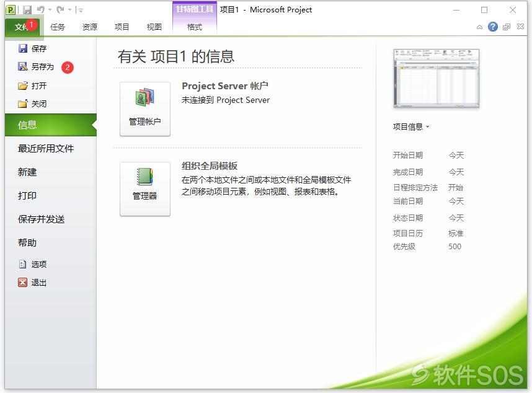The height and width of the screenshot is (393, 532).
Task: Click the 日程排定方法 value 开始
Action: [456, 188]
